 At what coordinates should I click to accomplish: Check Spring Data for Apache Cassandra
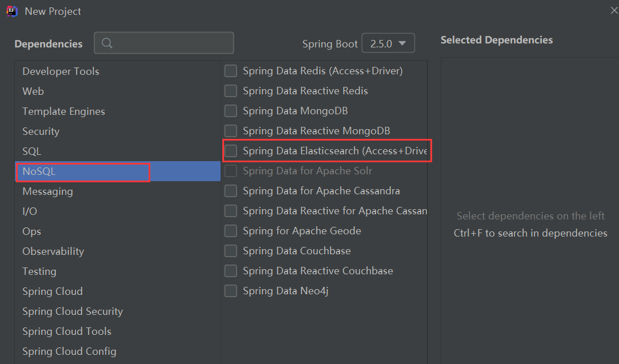click(230, 191)
